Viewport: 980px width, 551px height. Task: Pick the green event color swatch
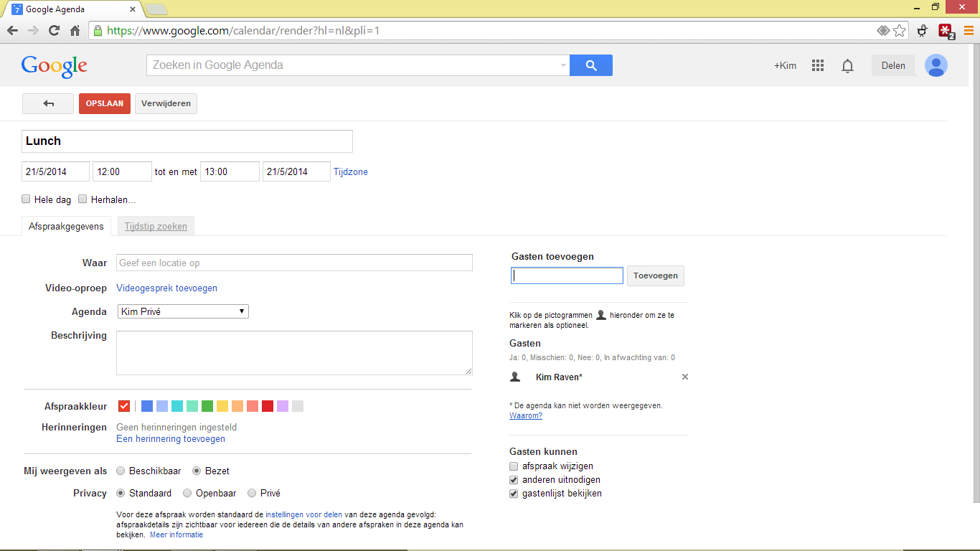click(207, 406)
